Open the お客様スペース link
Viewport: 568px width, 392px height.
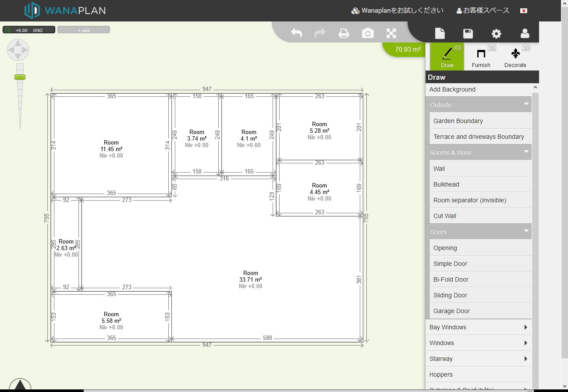pos(483,11)
